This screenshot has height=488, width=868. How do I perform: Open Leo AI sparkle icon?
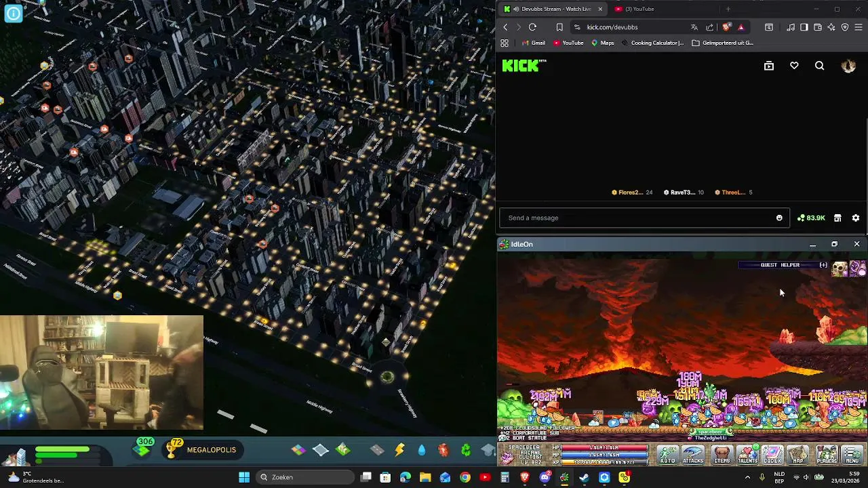(x=831, y=27)
